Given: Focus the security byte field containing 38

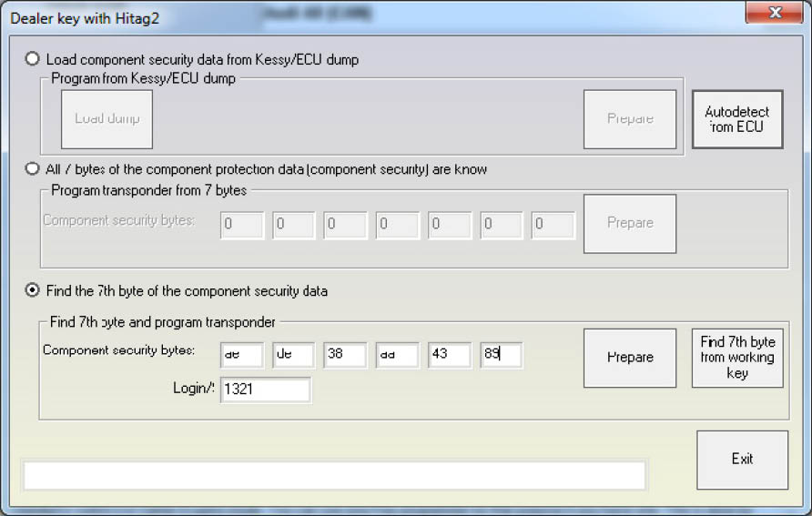Looking at the screenshot, I should (x=345, y=355).
